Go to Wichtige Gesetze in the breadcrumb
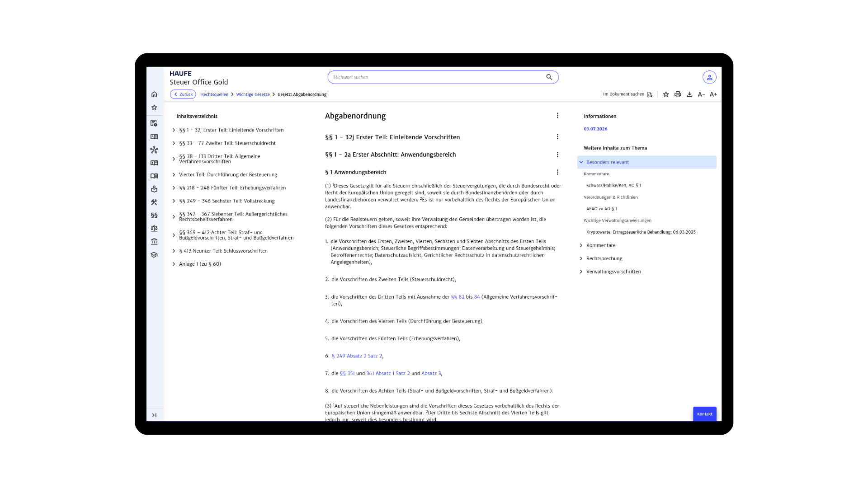 (x=253, y=94)
